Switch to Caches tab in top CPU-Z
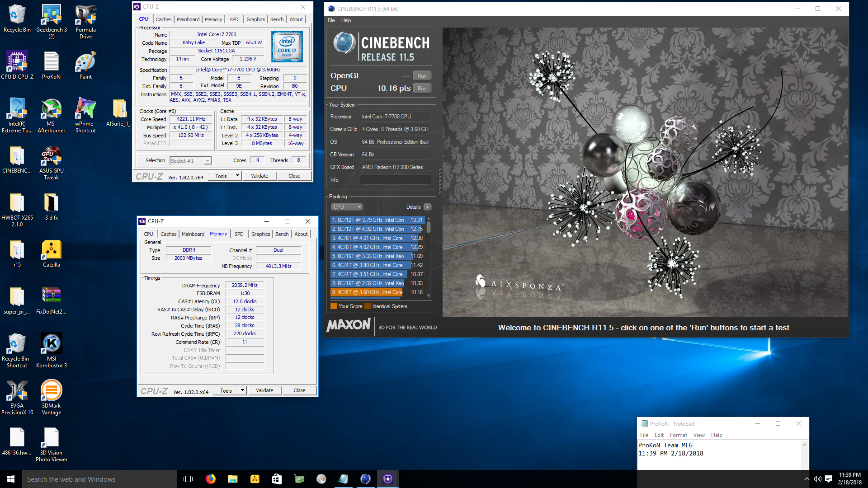The image size is (868, 488). pyautogui.click(x=163, y=19)
